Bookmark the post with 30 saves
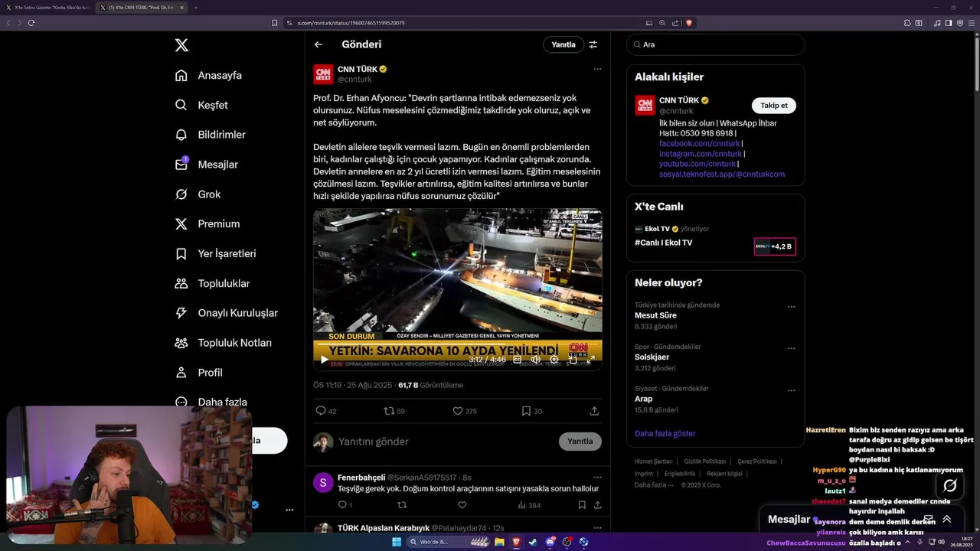Screen dimensions: 980x551 526,411
